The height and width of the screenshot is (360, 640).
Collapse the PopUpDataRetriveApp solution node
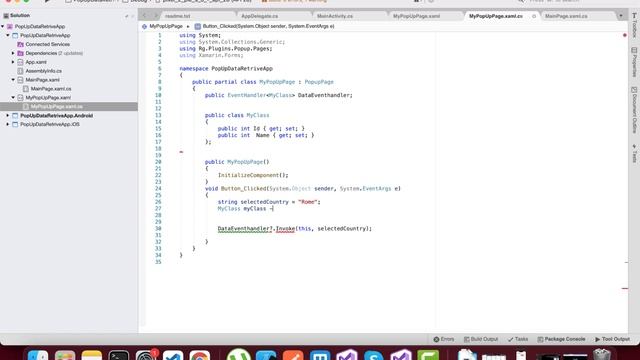(3, 27)
